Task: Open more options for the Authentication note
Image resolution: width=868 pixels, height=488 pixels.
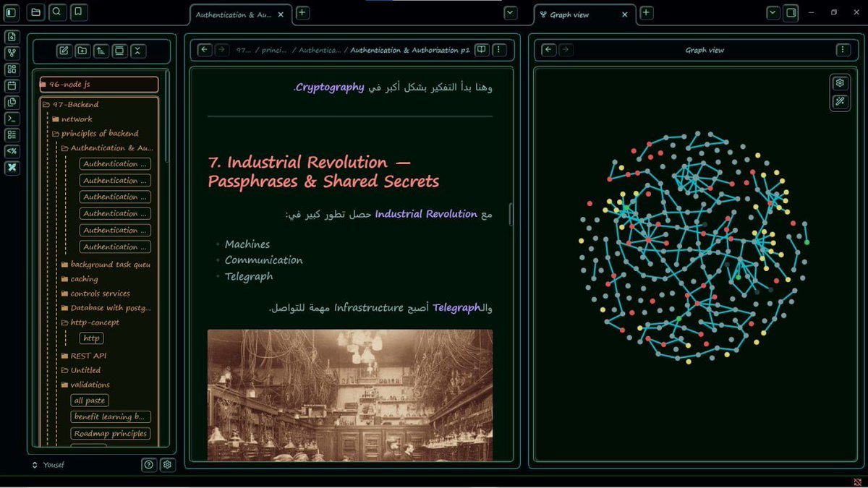Action: coord(499,50)
